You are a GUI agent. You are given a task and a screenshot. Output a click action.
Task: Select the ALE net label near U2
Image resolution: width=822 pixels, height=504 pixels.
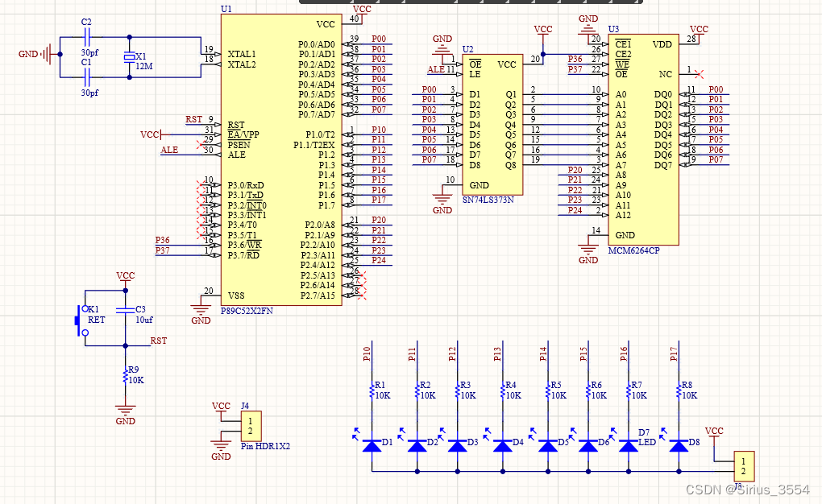point(435,69)
